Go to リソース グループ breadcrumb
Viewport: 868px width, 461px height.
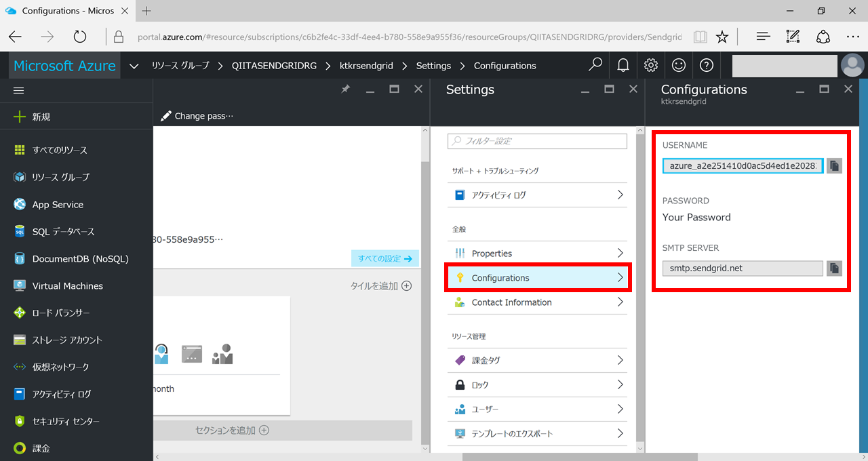point(180,66)
